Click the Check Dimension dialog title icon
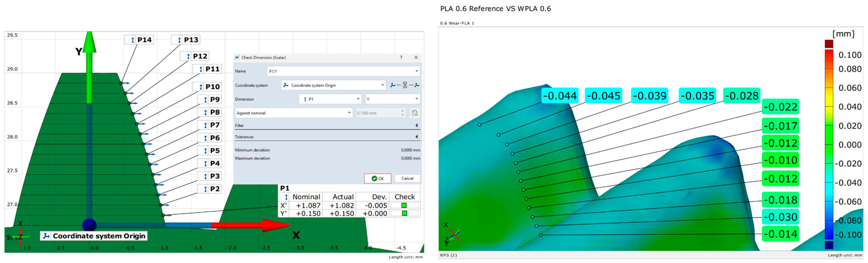This screenshot has width=868, height=263. [237, 58]
